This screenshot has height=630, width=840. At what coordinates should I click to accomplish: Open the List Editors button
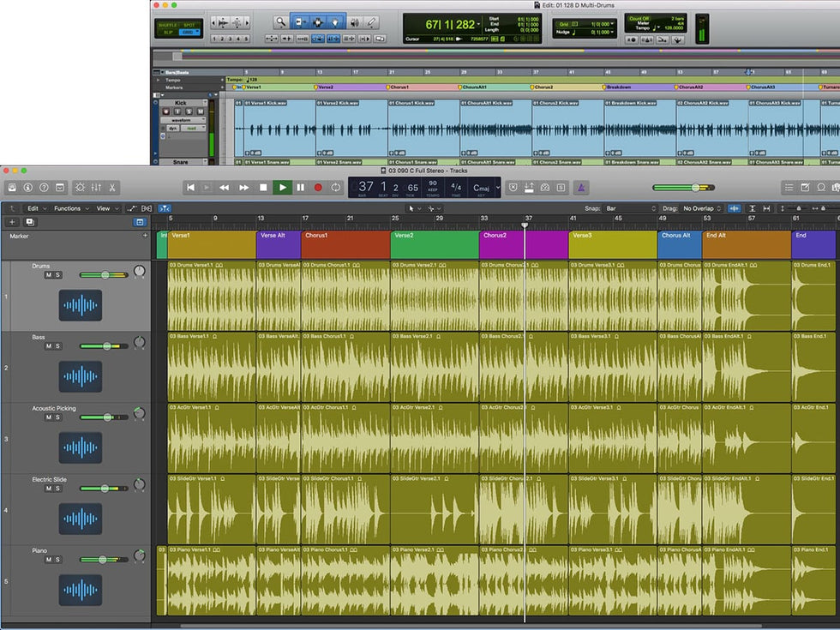click(x=789, y=187)
